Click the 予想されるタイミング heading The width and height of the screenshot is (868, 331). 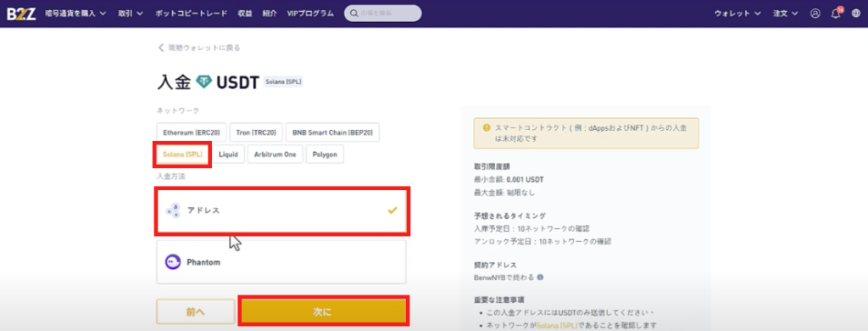pos(509,216)
